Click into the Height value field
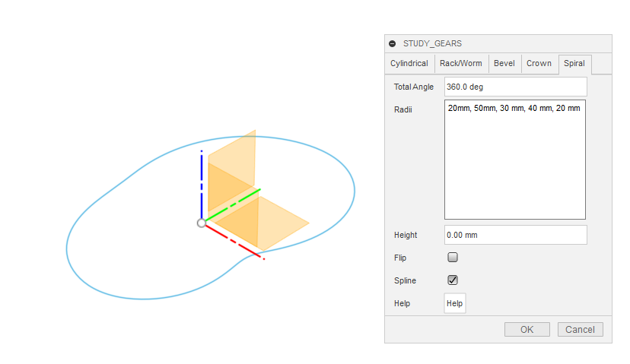 515,235
